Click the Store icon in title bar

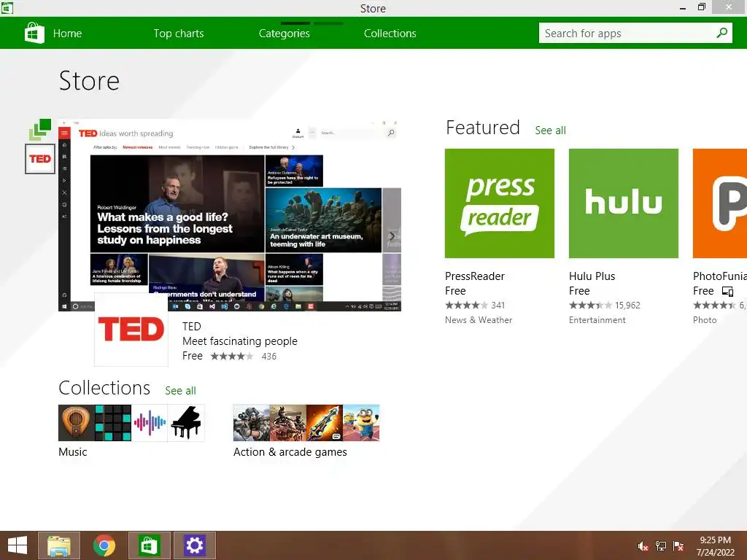[7, 7]
